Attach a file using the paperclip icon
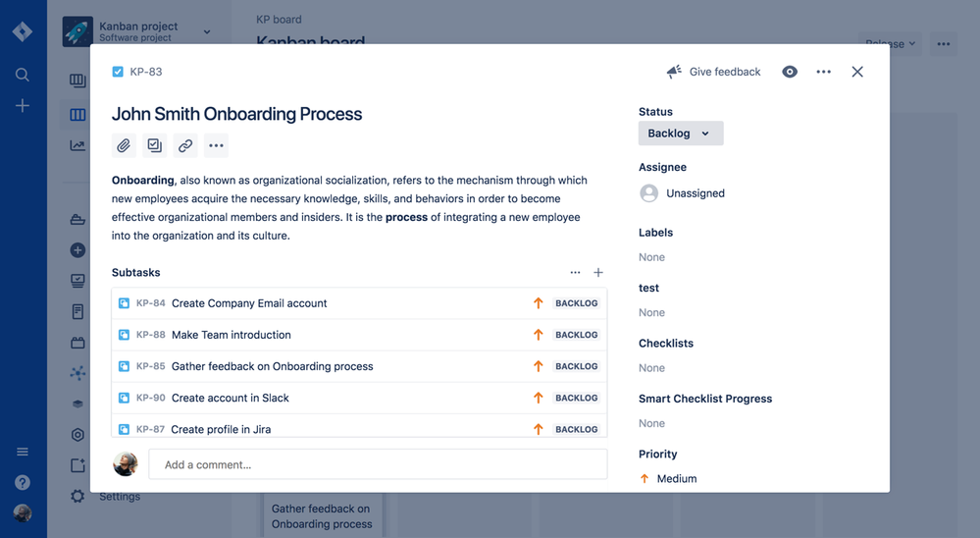Screen dimensions: 980x538 pyautogui.click(x=124, y=145)
